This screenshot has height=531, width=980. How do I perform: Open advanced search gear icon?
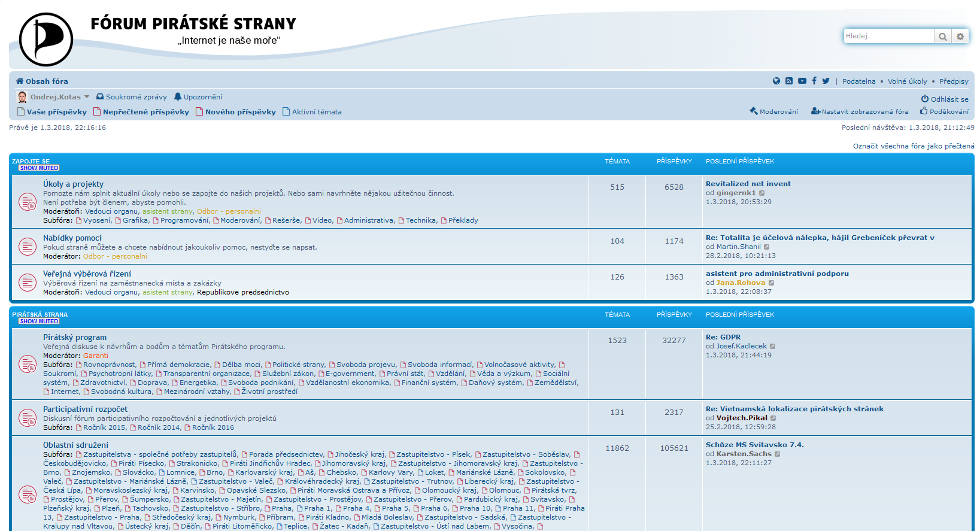pyautogui.click(x=960, y=37)
